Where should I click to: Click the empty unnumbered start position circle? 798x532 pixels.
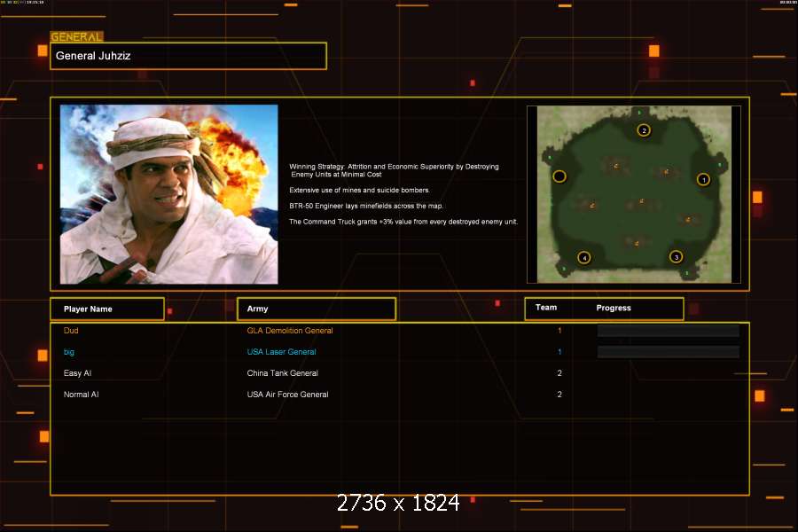coord(559,176)
